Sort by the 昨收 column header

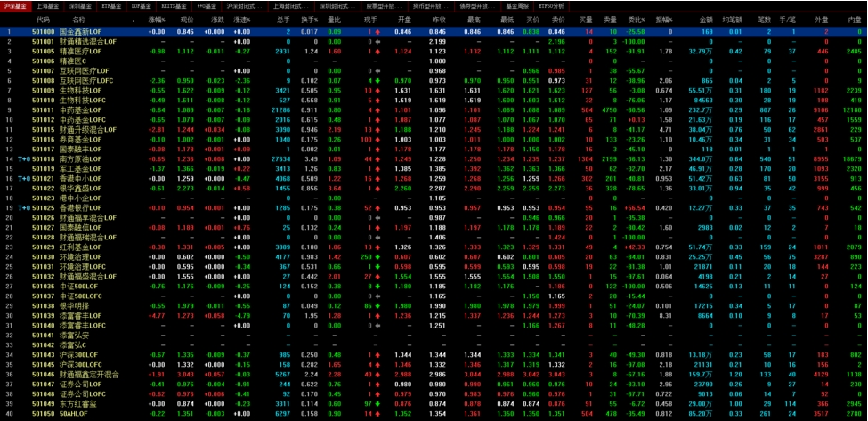click(x=438, y=20)
